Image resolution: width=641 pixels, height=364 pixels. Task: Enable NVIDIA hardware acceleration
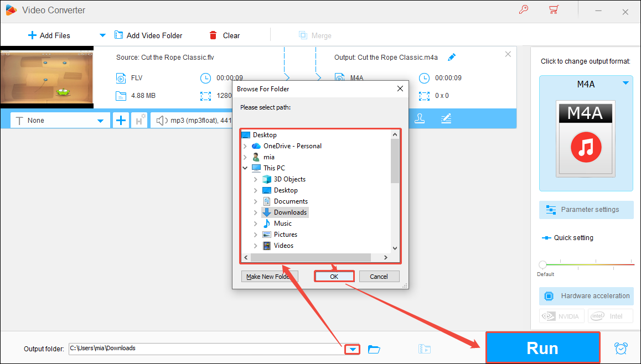561,316
